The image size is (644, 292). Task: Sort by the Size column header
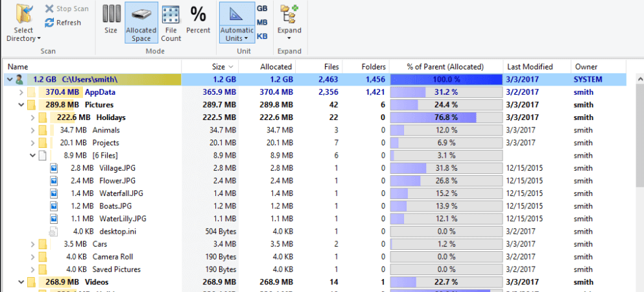[209, 66]
